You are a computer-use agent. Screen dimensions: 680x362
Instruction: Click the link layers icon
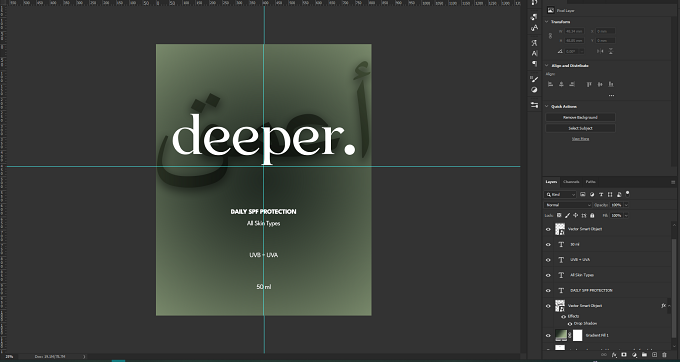(604, 355)
